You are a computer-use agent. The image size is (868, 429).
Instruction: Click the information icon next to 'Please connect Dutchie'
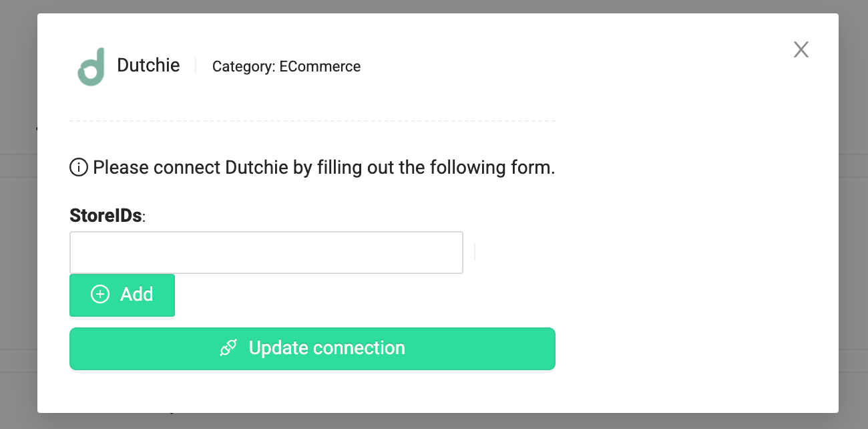coord(78,167)
